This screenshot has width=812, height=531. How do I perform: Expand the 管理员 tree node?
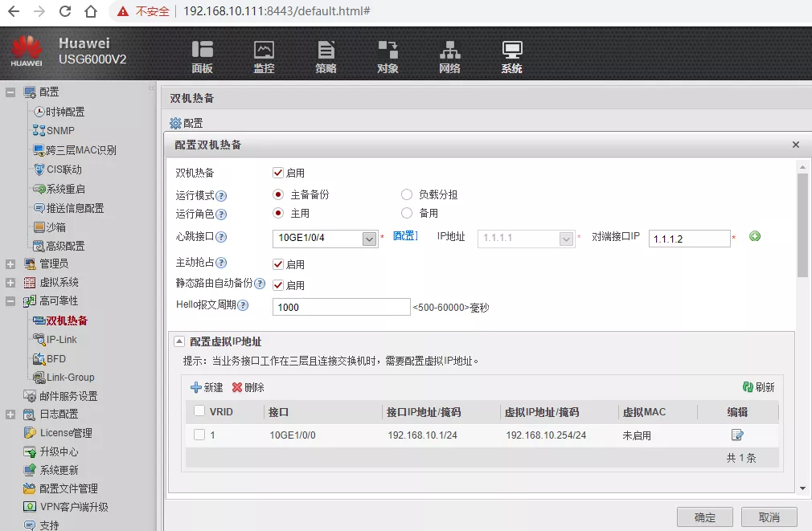coord(10,264)
